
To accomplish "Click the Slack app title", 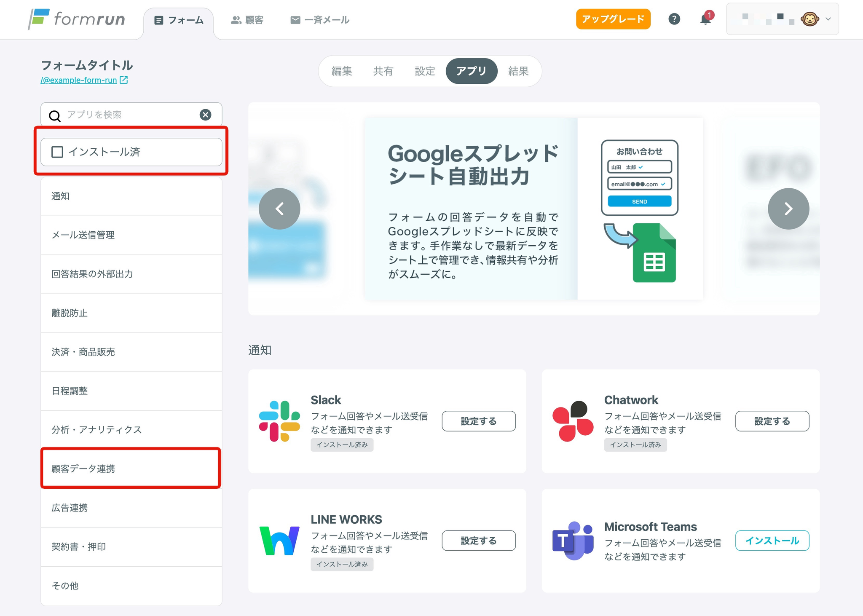I will click(x=326, y=400).
